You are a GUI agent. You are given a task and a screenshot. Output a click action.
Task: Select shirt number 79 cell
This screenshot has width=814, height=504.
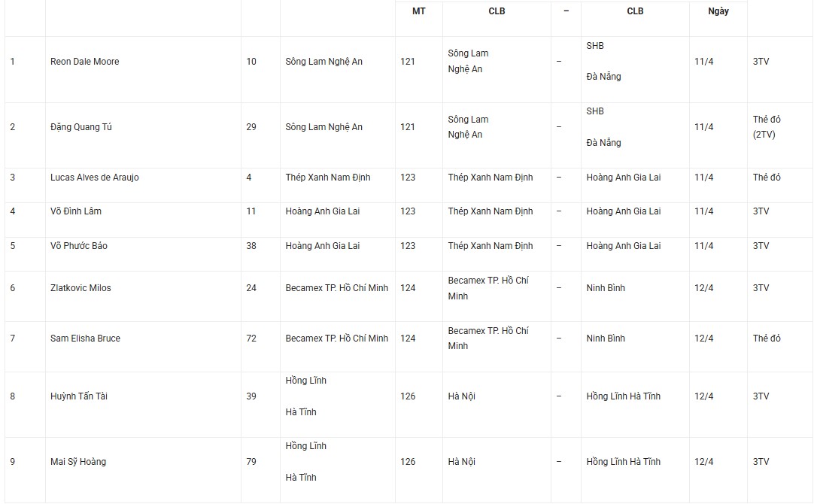pyautogui.click(x=251, y=462)
